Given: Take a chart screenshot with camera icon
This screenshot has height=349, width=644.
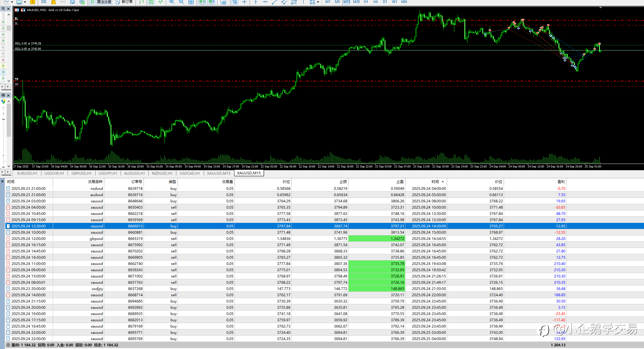Looking at the screenshot, I should coord(224,2).
